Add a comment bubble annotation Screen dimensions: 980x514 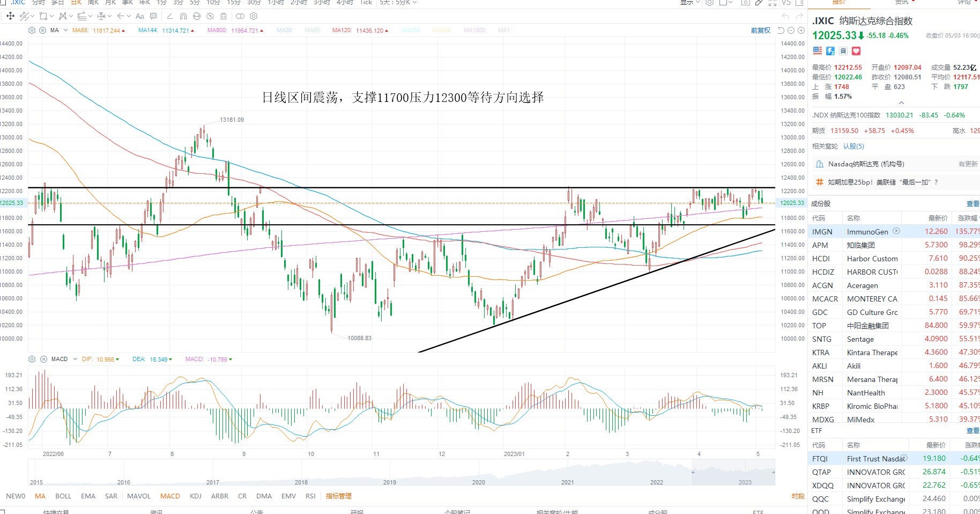coord(153,16)
